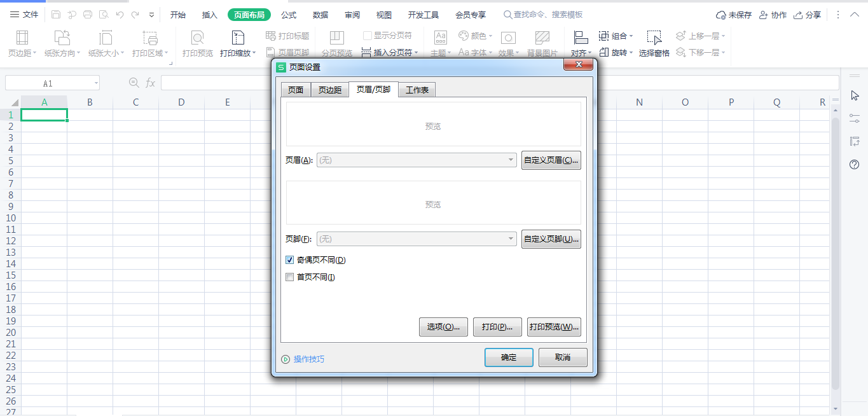Open the cell name box dropdown
Image resolution: width=868 pixels, height=416 pixels.
pyautogui.click(x=95, y=83)
